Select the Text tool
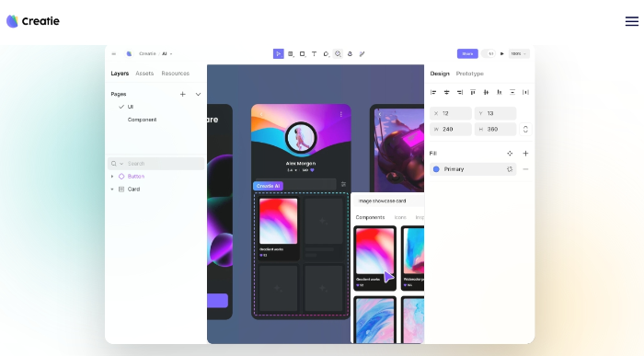This screenshot has width=644, height=356. pos(315,53)
